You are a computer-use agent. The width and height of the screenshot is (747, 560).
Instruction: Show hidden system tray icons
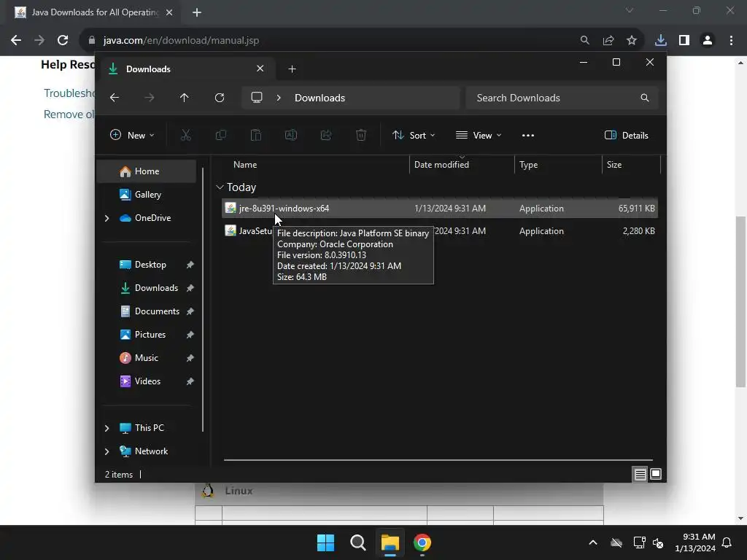pos(593,542)
